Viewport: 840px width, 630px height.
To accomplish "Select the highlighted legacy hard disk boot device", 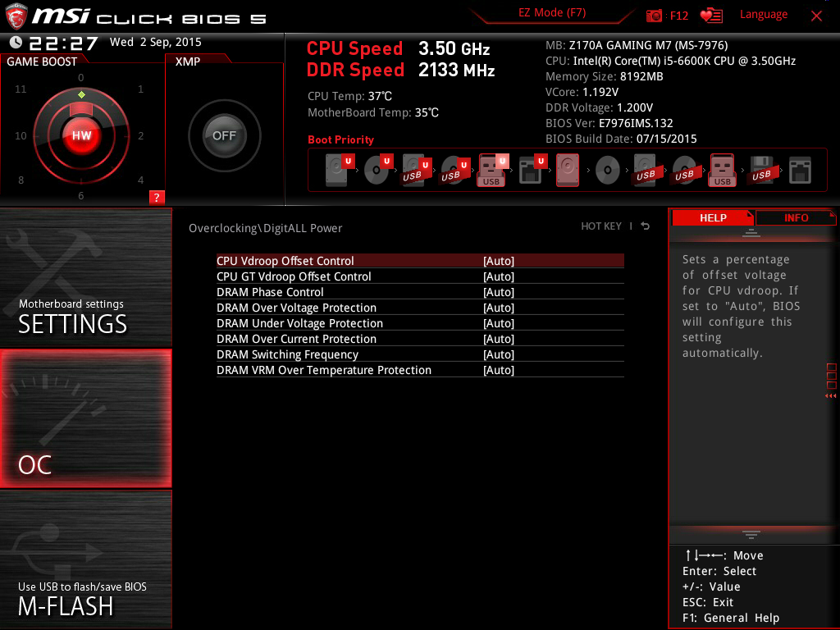I will point(568,170).
